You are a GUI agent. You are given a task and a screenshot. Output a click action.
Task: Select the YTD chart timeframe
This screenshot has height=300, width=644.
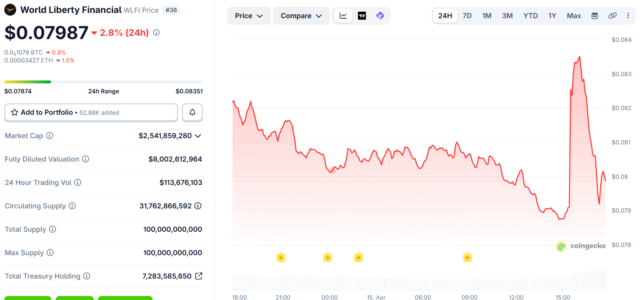(531, 16)
